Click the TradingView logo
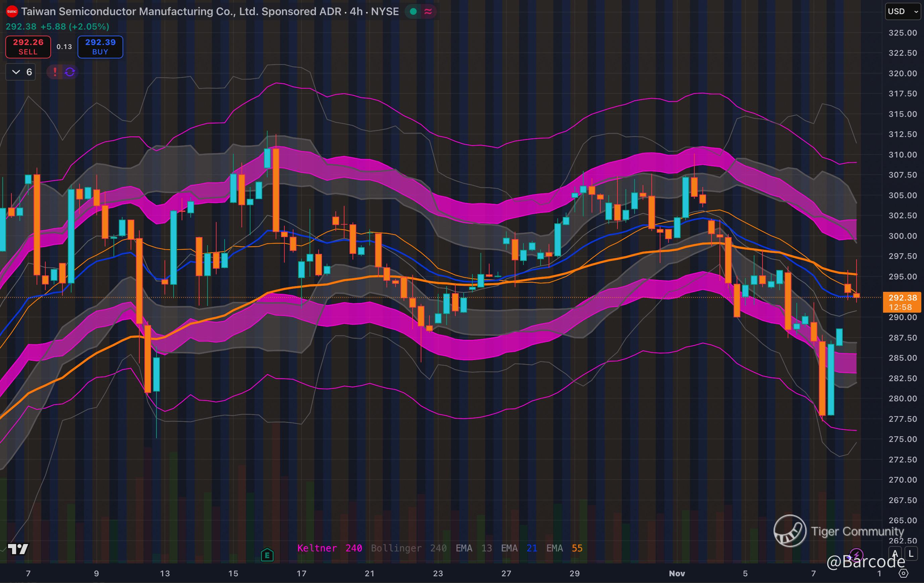The image size is (924, 583). [18, 549]
